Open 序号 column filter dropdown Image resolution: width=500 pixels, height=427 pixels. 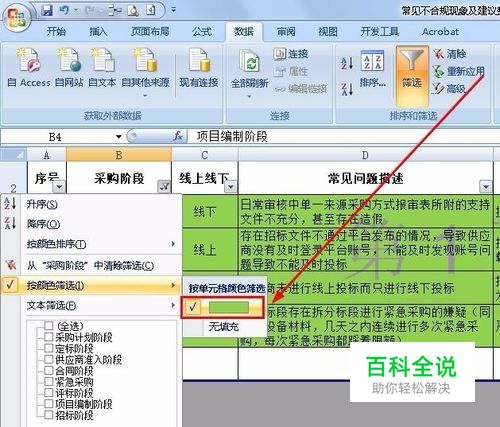click(x=59, y=187)
